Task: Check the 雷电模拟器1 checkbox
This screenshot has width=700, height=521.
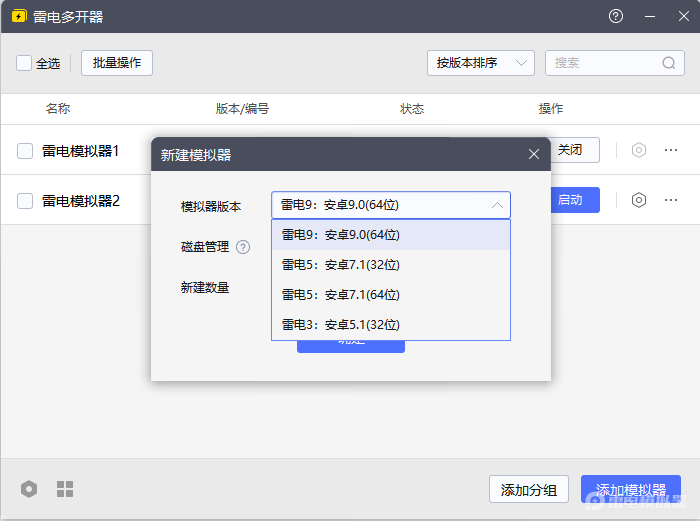Action: 25,151
